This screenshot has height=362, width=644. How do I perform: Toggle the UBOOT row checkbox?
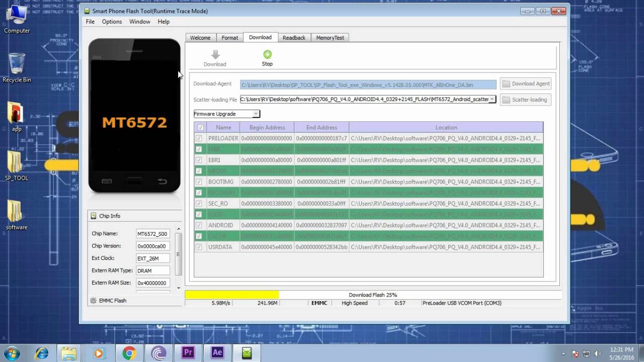coord(199,171)
